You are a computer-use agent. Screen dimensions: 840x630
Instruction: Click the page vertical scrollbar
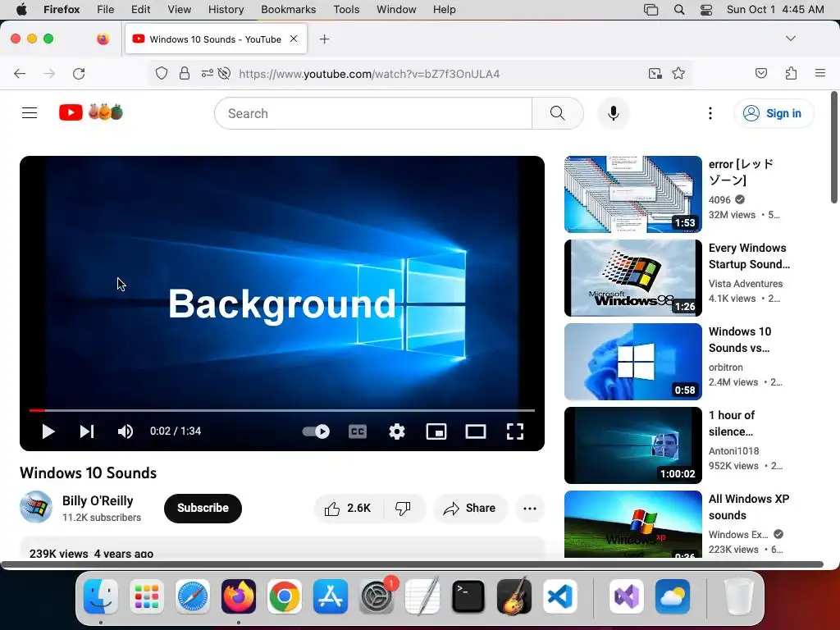point(834,148)
